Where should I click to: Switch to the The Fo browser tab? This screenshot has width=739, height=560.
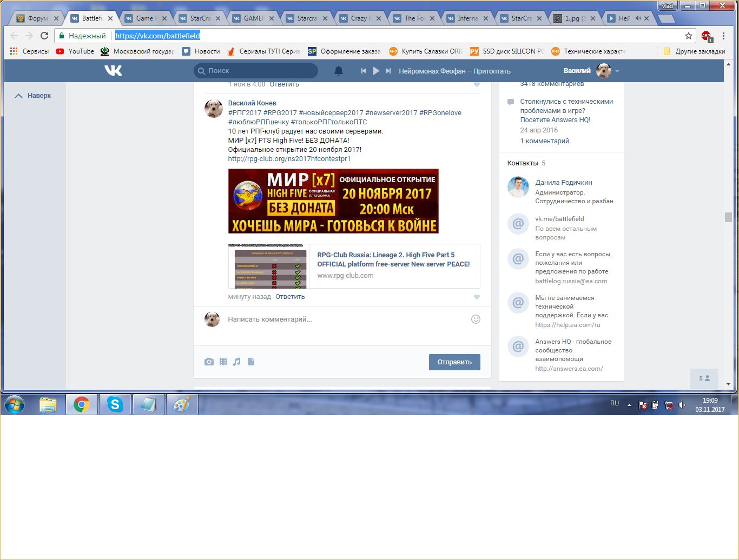(413, 18)
